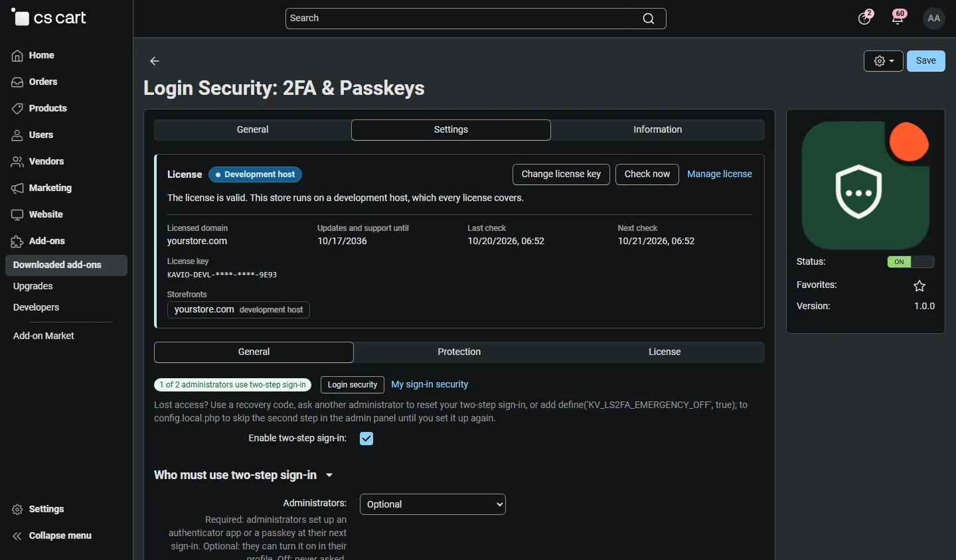Open the Manage license link
This screenshot has height=560, width=956.
[720, 175]
